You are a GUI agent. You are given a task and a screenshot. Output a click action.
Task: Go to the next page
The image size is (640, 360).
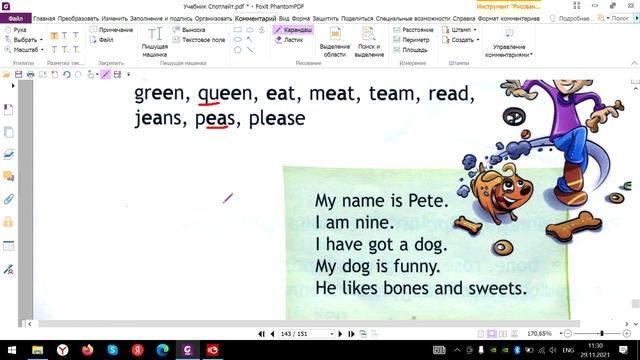340,334
